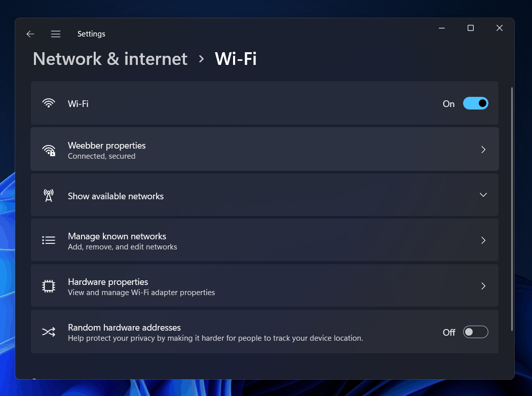Click the Wi-Fi breadcrumb heading
This screenshot has width=532, height=396.
236,59
